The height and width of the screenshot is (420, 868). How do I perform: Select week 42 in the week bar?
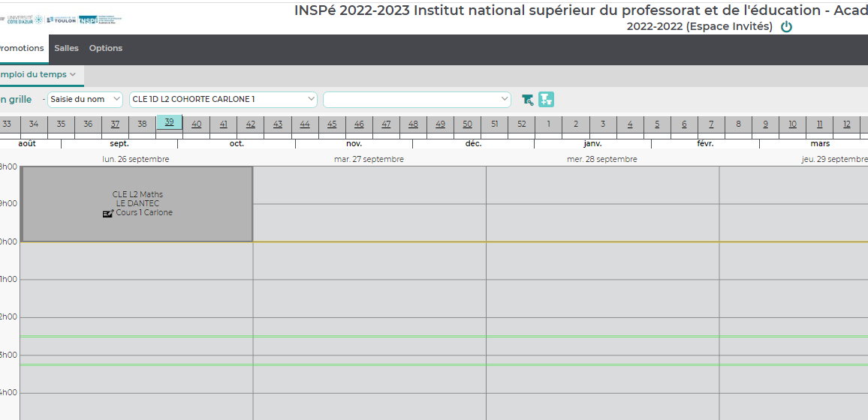pos(251,124)
